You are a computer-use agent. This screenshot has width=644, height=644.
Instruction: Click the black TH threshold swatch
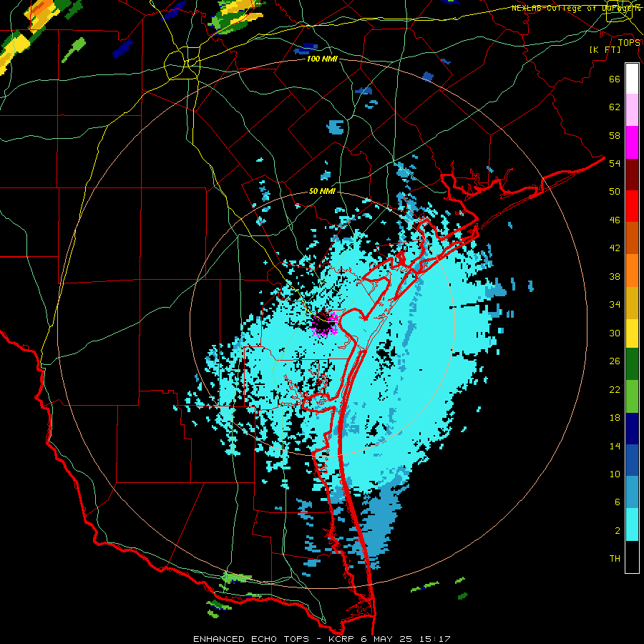pos(632,557)
